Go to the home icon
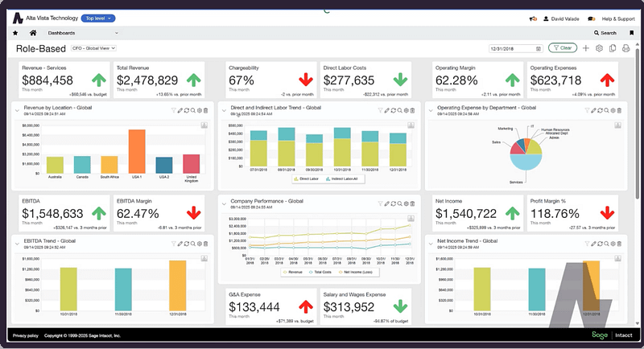 [32, 33]
